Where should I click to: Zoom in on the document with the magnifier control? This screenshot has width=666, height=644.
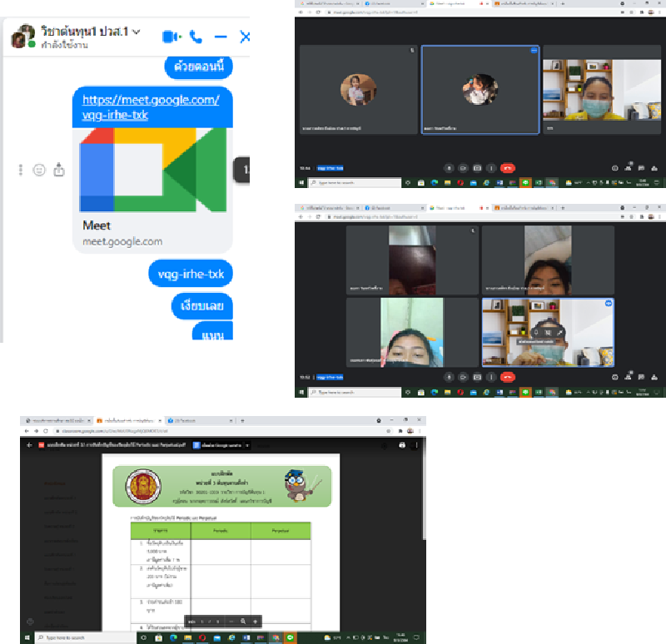pyautogui.click(x=242, y=621)
